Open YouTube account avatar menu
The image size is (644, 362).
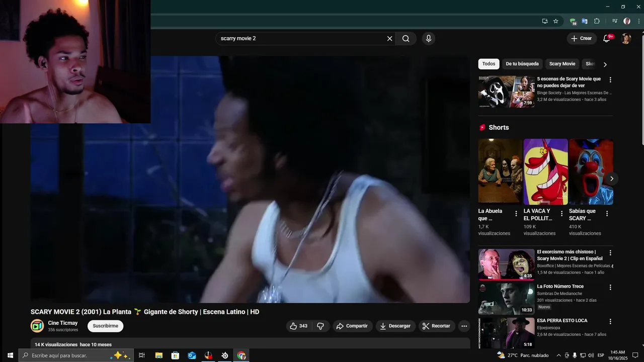point(626,38)
